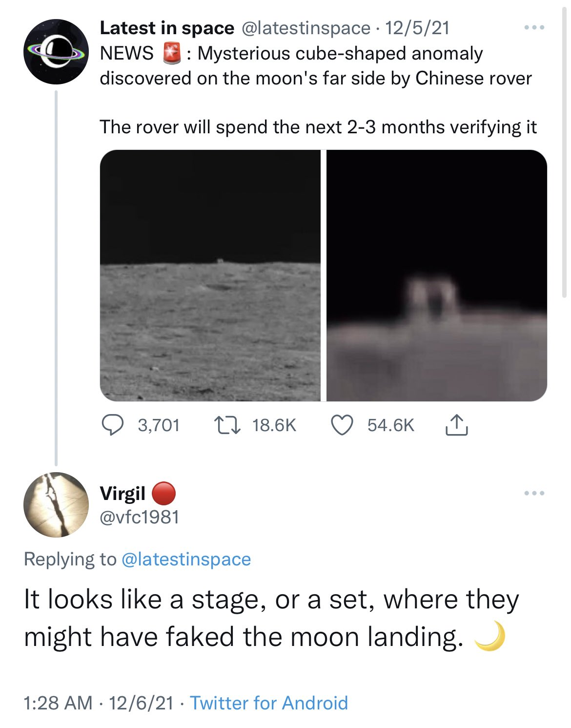This screenshot has height=728, width=571.
Task: Open more options on Virgil's reply
Action: pos(534,493)
